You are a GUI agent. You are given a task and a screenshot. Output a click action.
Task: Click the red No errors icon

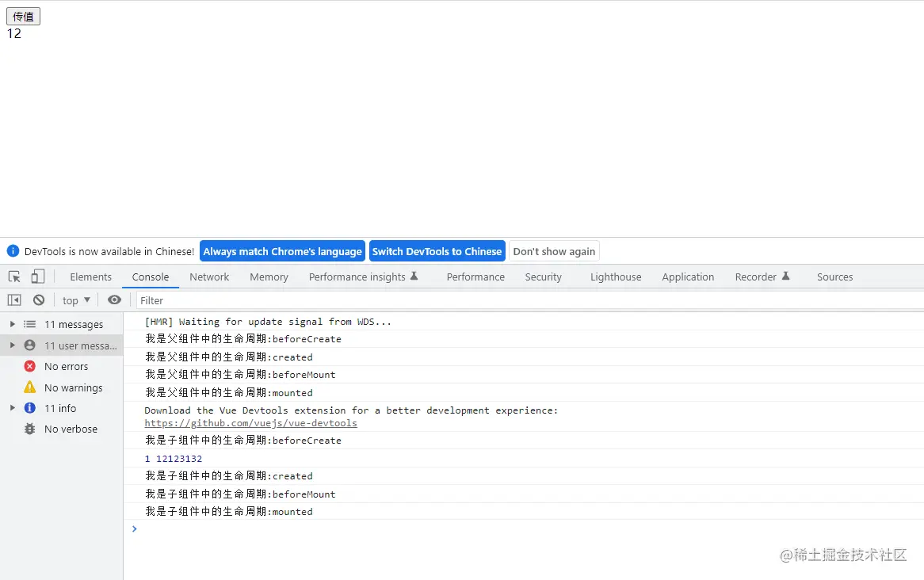click(29, 366)
